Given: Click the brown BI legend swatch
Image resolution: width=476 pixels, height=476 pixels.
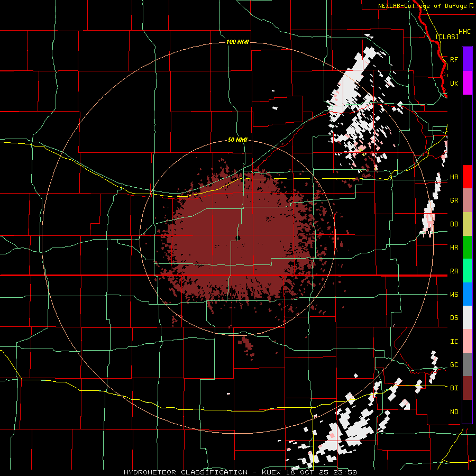Looking at the screenshot, I should coord(467,388).
